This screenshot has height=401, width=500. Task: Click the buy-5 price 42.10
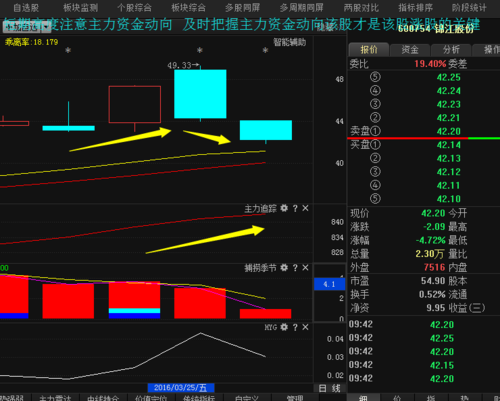click(448, 199)
